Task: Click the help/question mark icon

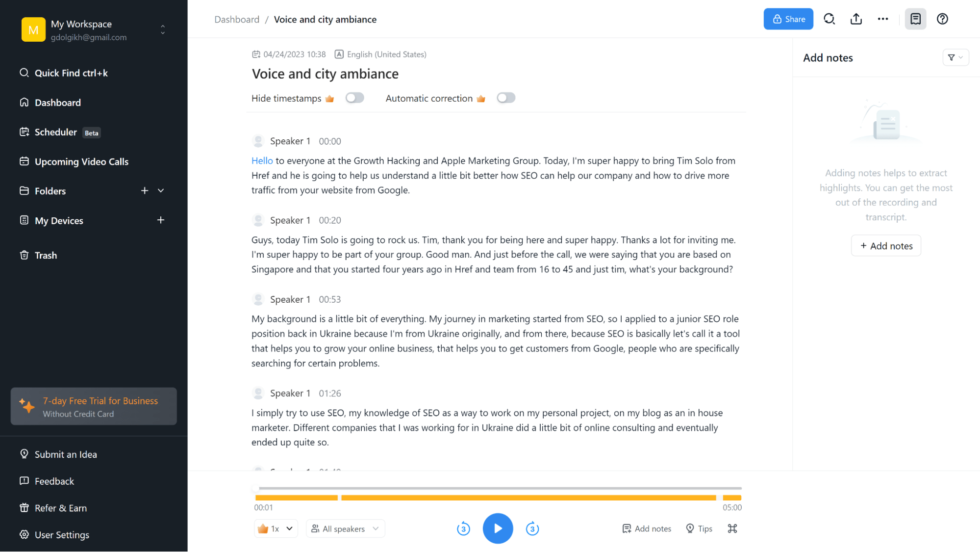Action: [x=943, y=18]
